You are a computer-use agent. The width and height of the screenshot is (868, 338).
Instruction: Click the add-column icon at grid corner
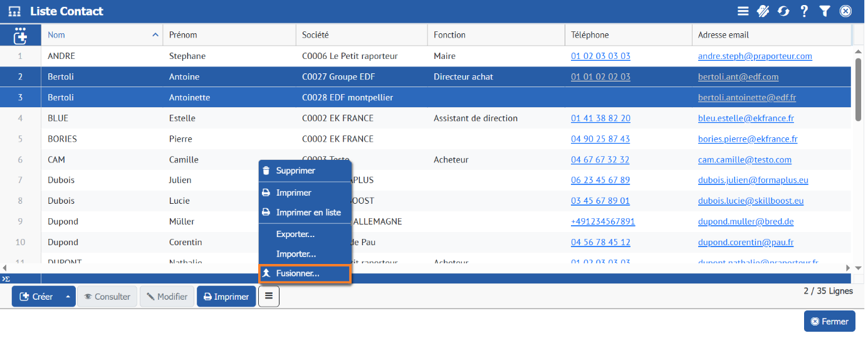point(20,35)
